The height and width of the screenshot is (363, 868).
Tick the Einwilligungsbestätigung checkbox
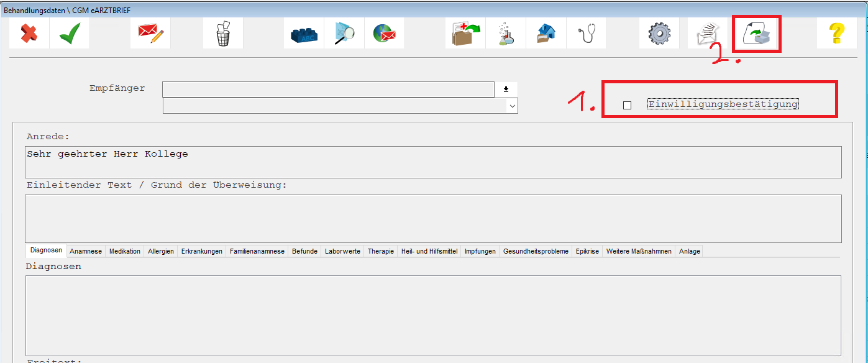tap(627, 105)
